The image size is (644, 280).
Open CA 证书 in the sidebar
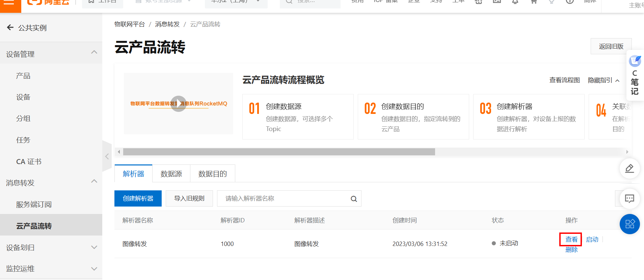[29, 161]
